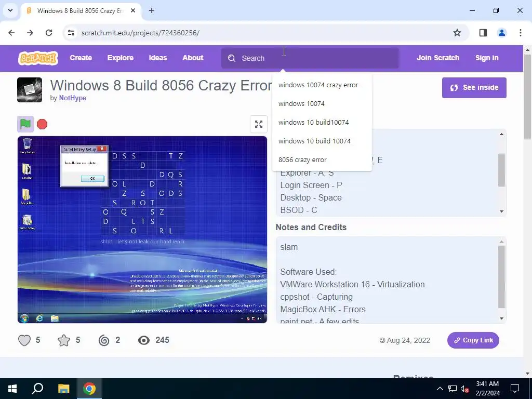Open network status tray icon
Screen dimensions: 532x399
coord(453,389)
